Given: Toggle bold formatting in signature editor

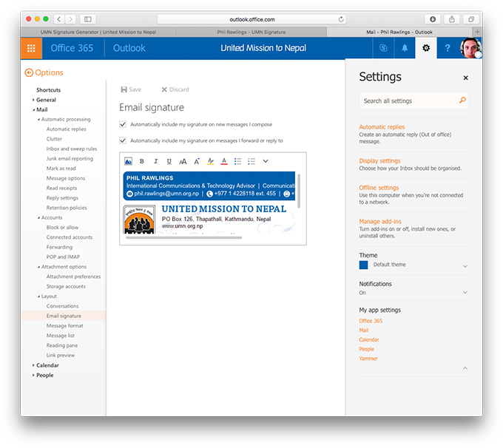Looking at the screenshot, I should click(x=142, y=161).
